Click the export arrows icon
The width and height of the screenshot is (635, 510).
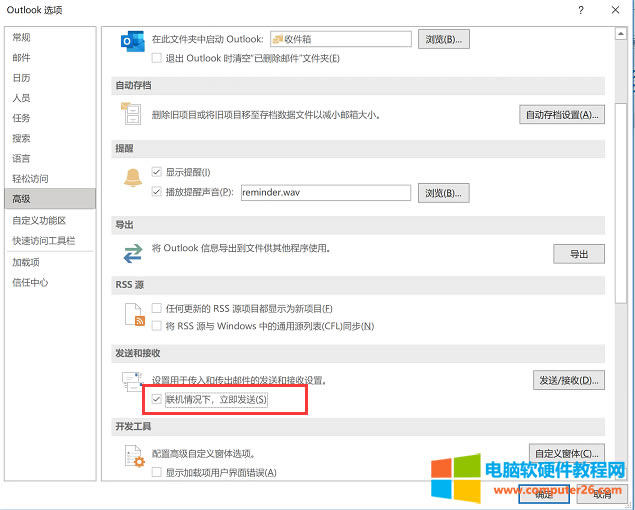pyautogui.click(x=133, y=253)
